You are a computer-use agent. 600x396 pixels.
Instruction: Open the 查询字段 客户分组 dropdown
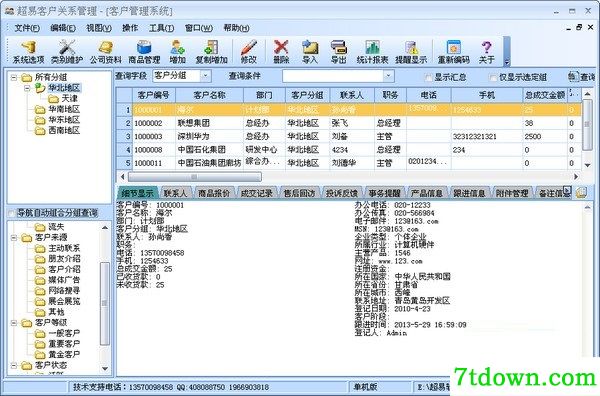205,76
